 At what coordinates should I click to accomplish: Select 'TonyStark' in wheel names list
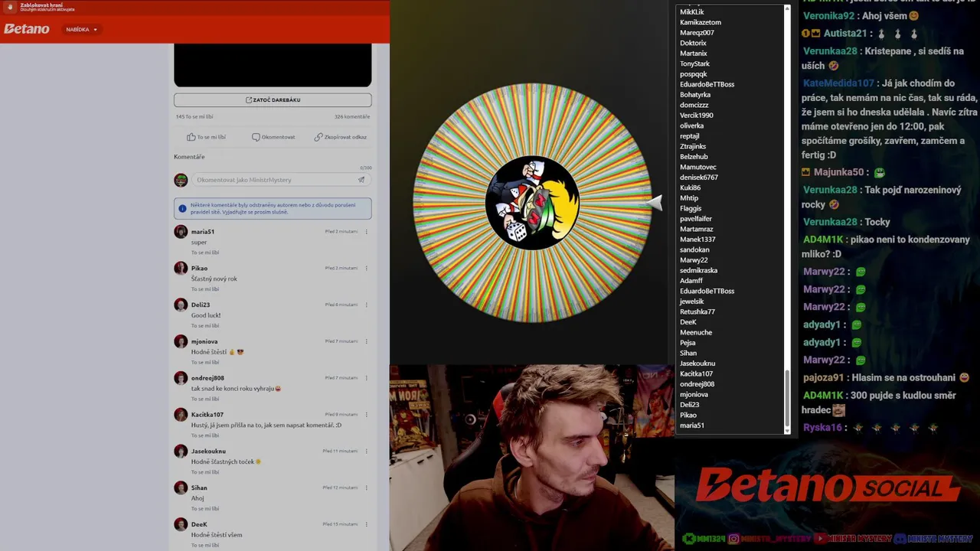[x=695, y=64]
